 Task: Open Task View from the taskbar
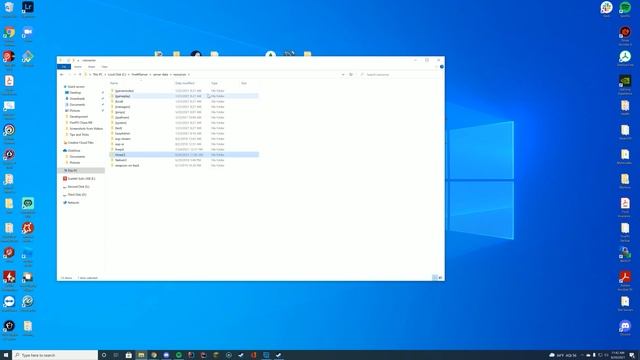(x=116, y=355)
